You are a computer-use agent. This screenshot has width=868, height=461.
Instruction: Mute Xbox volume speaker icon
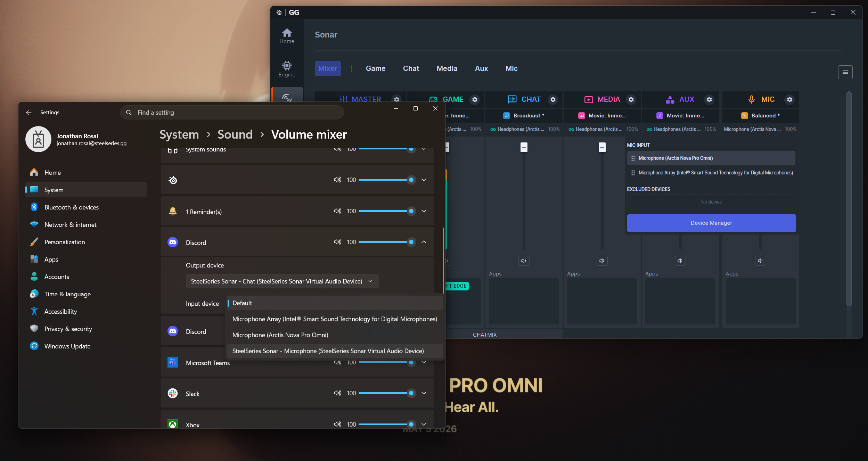coord(337,424)
